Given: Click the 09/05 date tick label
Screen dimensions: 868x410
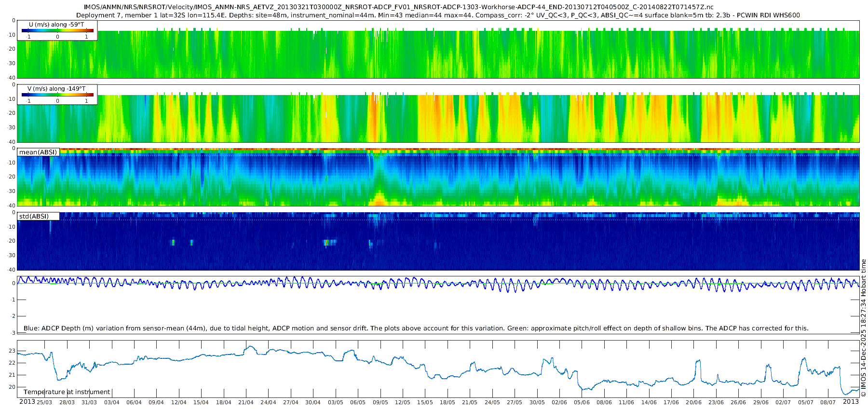Looking at the screenshot, I should [x=380, y=402].
